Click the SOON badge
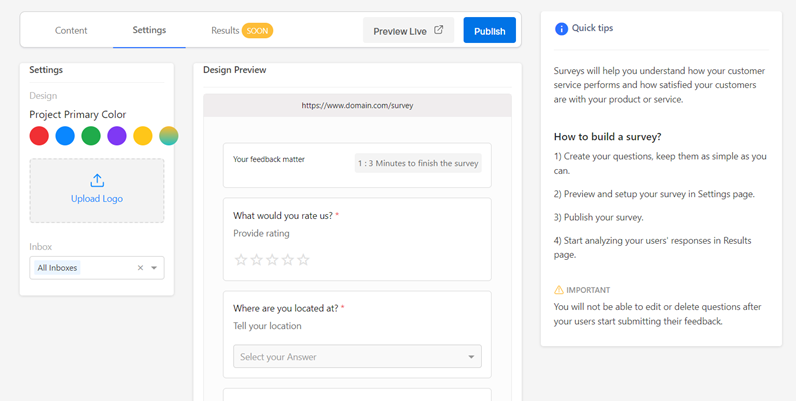Image resolution: width=796 pixels, height=401 pixels. [257, 30]
